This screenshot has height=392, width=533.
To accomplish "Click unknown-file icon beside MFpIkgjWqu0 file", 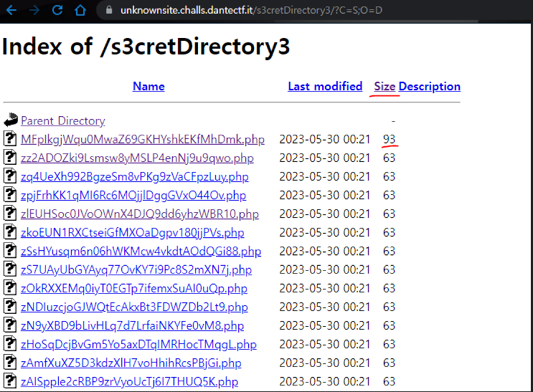I will [10, 138].
